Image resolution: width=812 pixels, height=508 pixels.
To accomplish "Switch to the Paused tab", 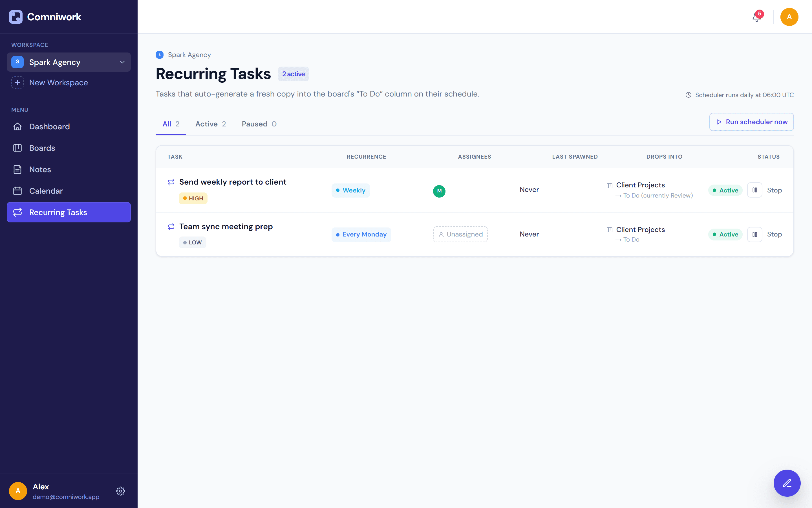I will (259, 124).
